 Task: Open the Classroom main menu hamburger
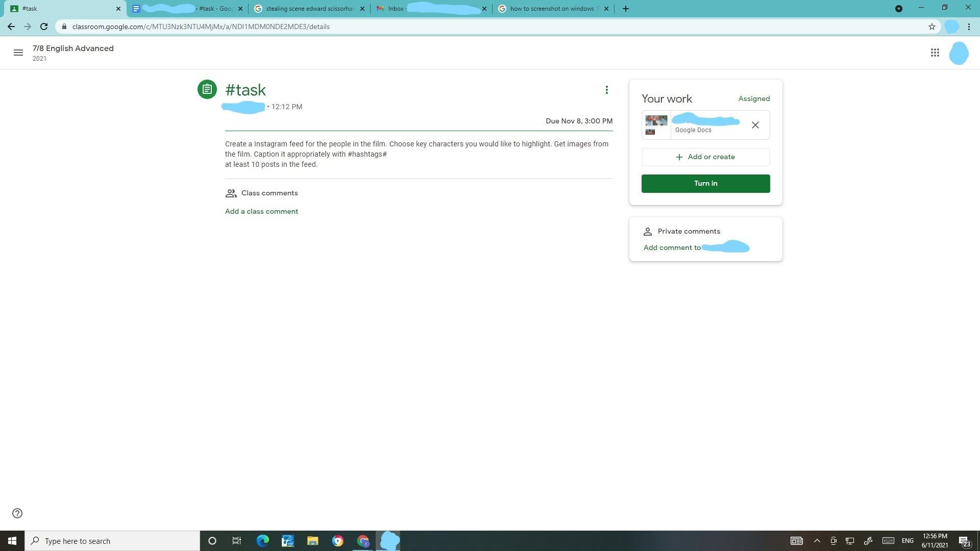point(18,53)
